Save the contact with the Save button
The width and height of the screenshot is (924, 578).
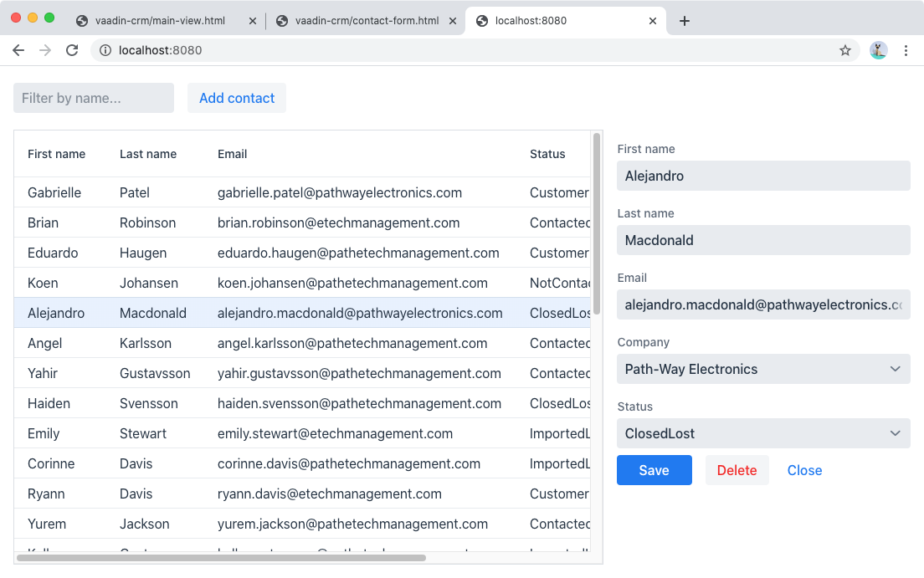point(654,470)
